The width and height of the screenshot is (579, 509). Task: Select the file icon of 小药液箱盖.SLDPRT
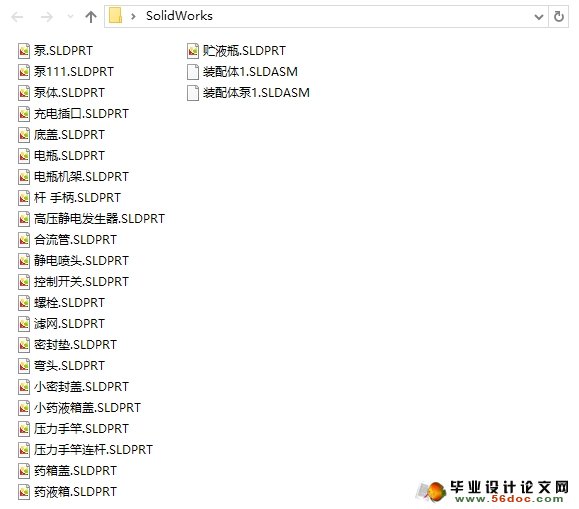[x=24, y=409]
